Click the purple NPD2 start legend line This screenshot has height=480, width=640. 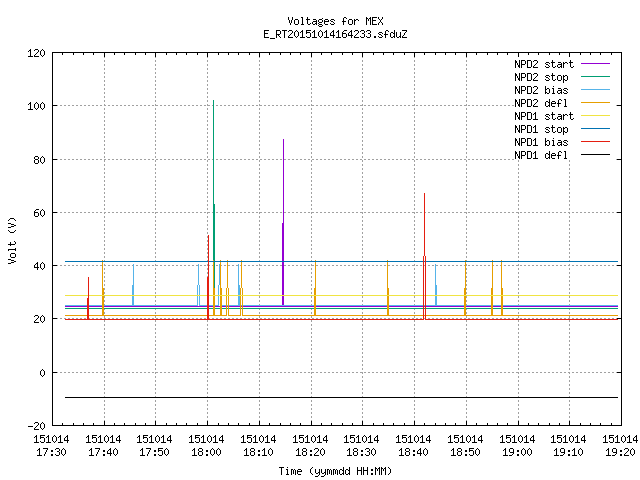point(595,64)
